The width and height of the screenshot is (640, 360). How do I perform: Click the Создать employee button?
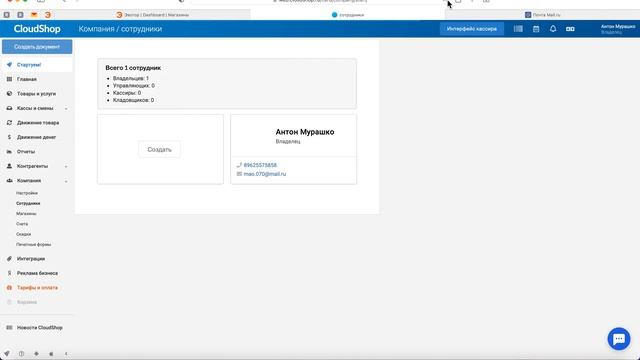pyautogui.click(x=159, y=149)
